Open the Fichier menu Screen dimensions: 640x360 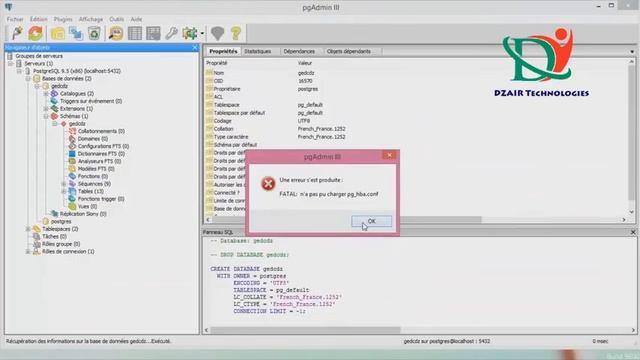click(x=15, y=19)
